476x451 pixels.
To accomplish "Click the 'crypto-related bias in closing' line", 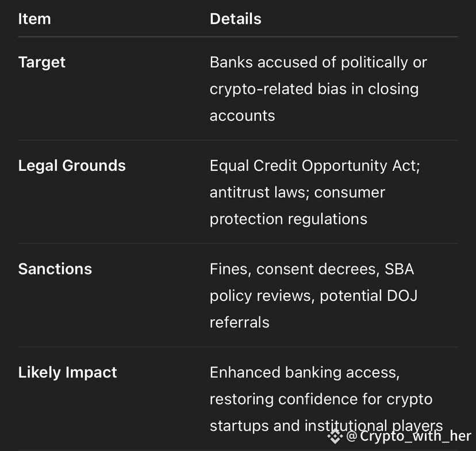I will (x=314, y=89).
